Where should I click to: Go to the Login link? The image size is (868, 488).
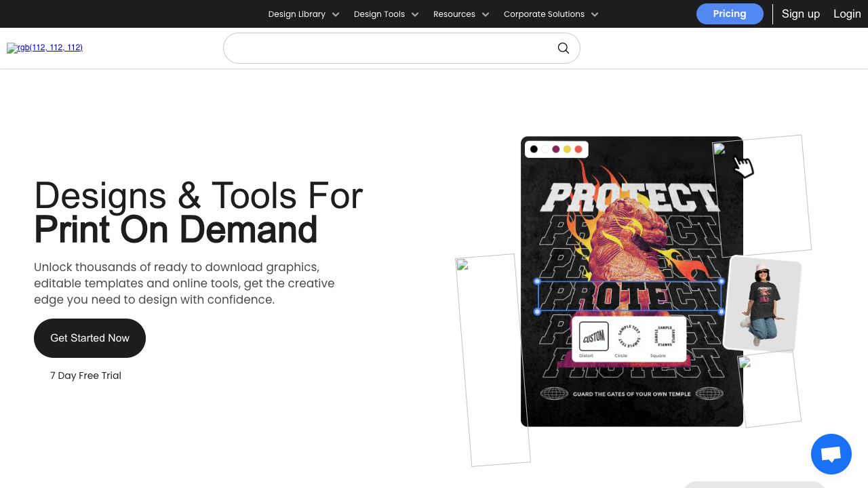click(x=846, y=14)
